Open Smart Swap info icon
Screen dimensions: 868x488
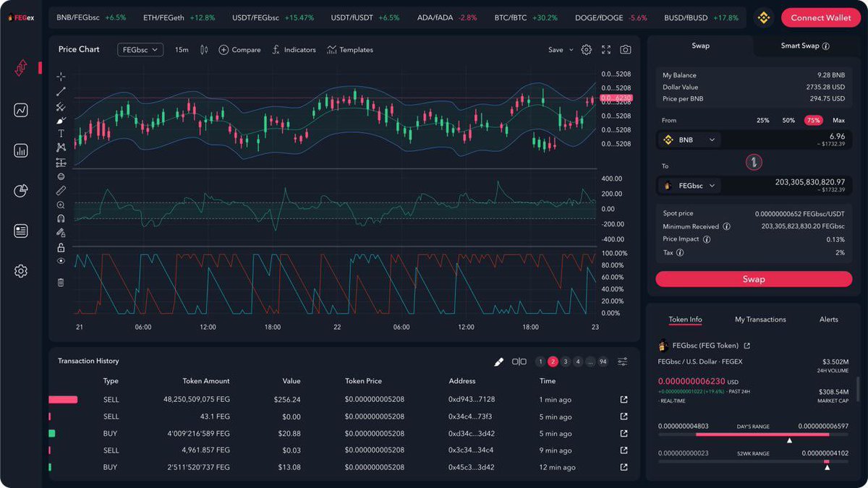pos(826,46)
